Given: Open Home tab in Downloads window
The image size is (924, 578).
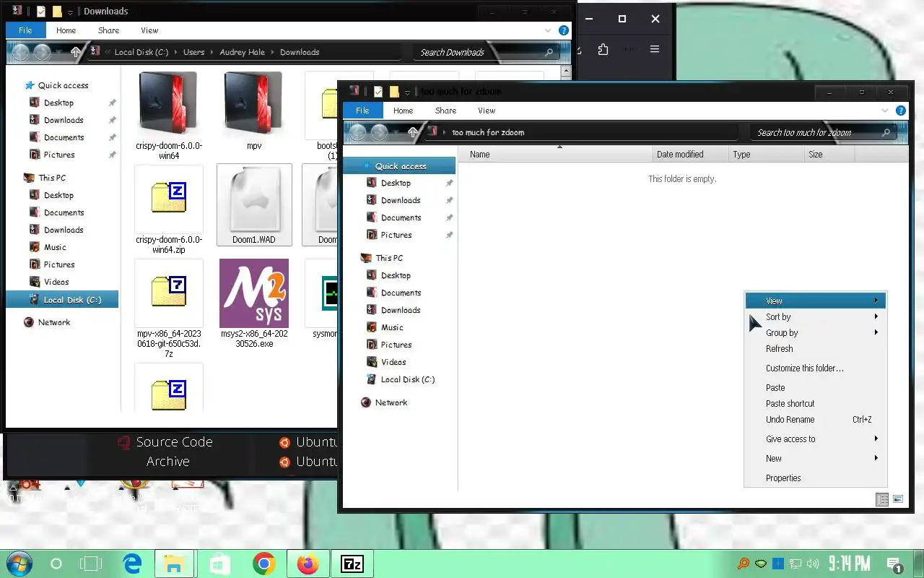Looking at the screenshot, I should 66,30.
